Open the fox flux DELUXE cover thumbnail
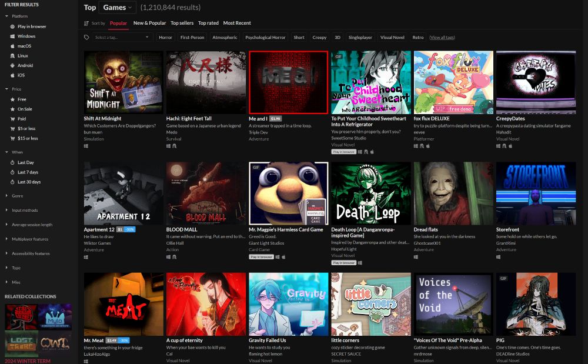 [x=453, y=82]
